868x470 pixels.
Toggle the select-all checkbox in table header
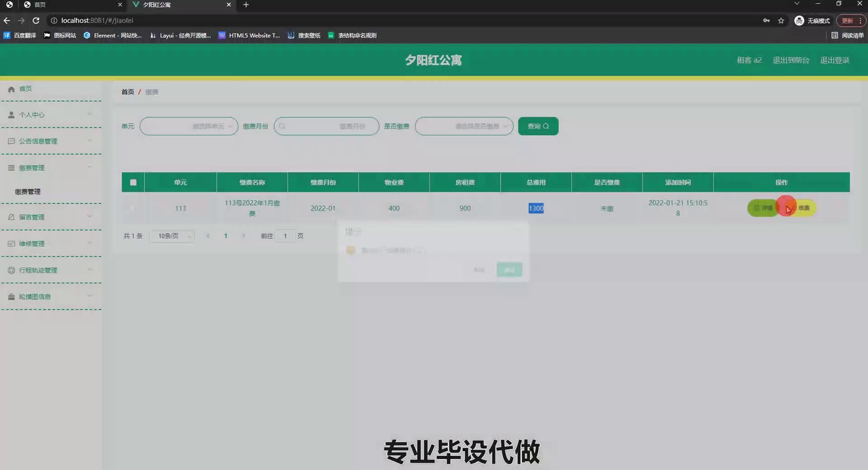[133, 183]
